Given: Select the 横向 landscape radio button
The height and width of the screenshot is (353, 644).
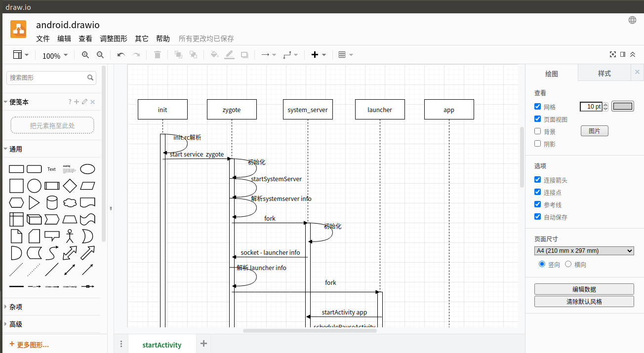Looking at the screenshot, I should [x=568, y=264].
